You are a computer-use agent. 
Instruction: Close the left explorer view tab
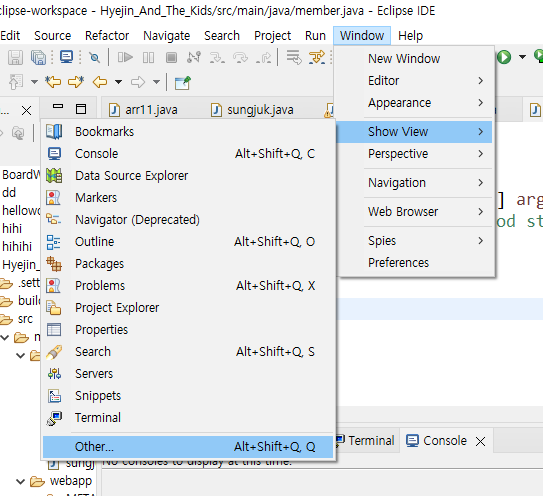click(x=26, y=111)
